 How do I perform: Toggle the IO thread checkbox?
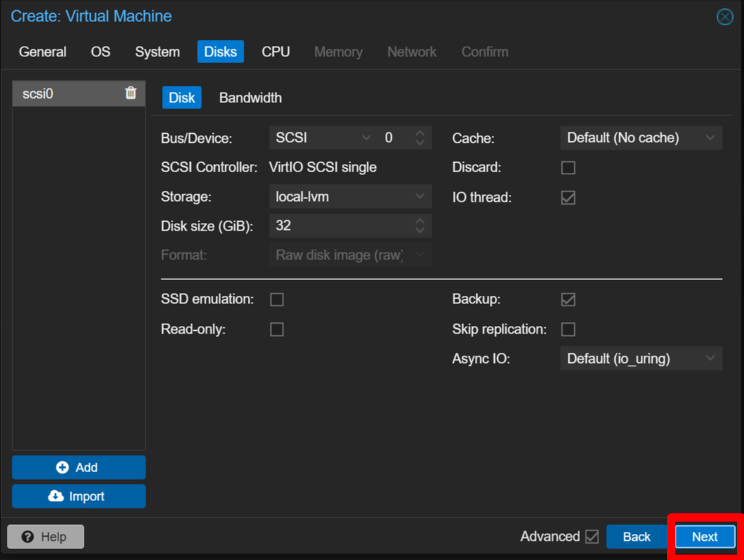[x=568, y=198]
